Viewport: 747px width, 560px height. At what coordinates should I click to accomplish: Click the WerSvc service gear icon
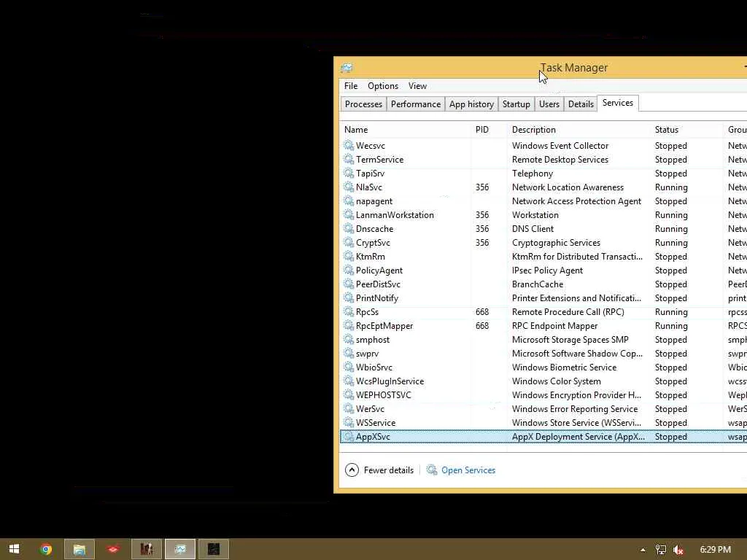349,408
